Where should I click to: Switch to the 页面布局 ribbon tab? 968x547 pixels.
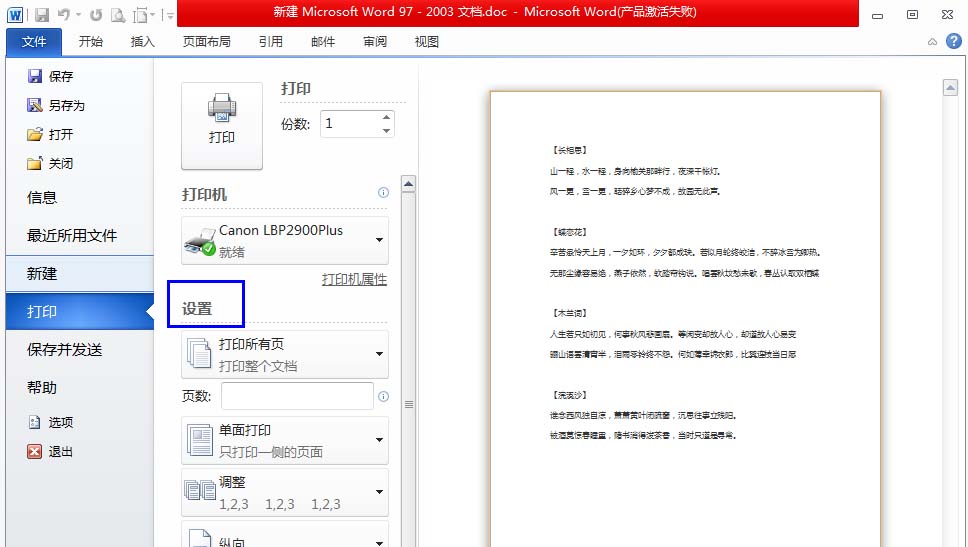click(x=206, y=42)
